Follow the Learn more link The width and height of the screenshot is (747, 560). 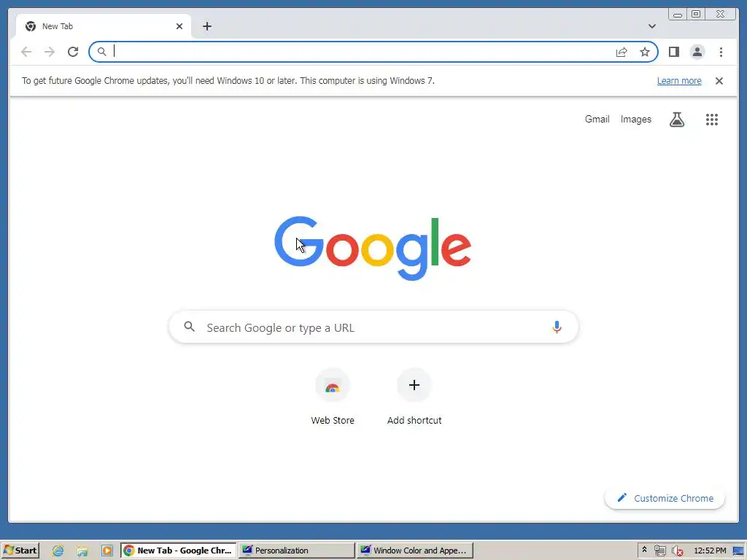[679, 81]
